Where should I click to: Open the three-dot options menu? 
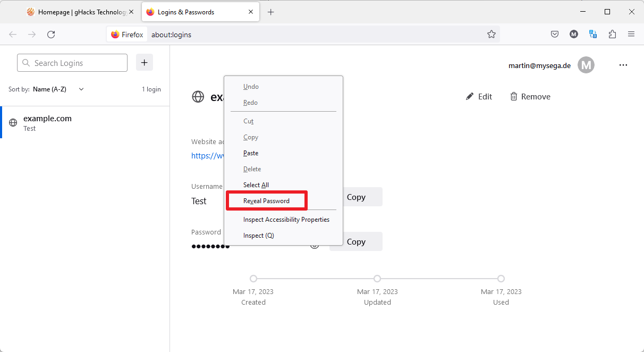pyautogui.click(x=623, y=65)
